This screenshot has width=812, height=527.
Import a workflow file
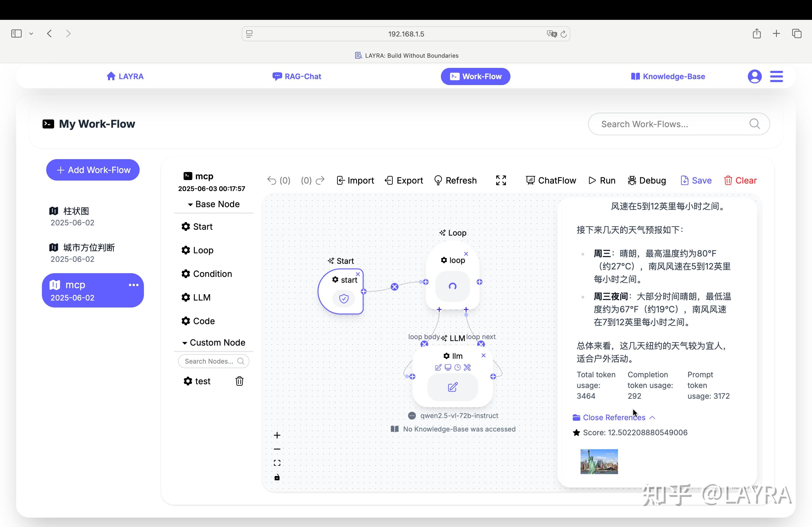[355, 180]
